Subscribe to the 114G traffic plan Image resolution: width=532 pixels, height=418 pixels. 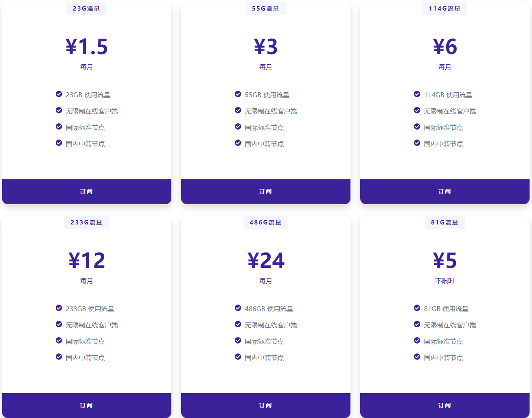444,191
